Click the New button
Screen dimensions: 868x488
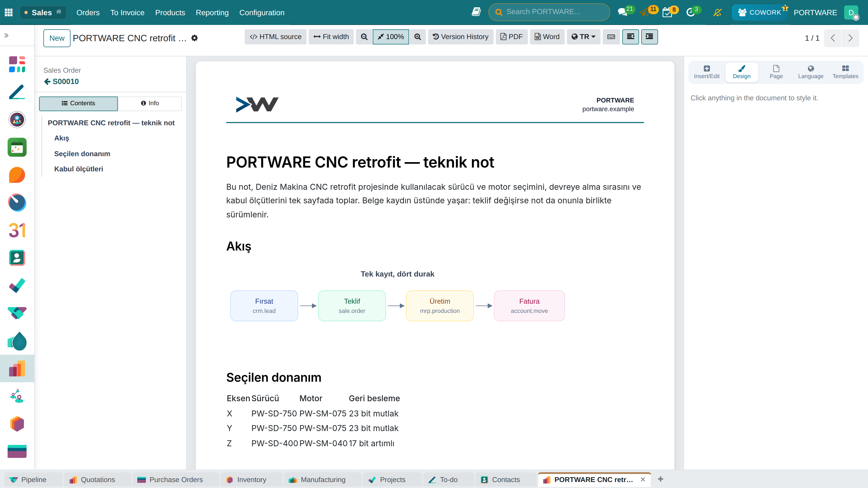tap(57, 38)
